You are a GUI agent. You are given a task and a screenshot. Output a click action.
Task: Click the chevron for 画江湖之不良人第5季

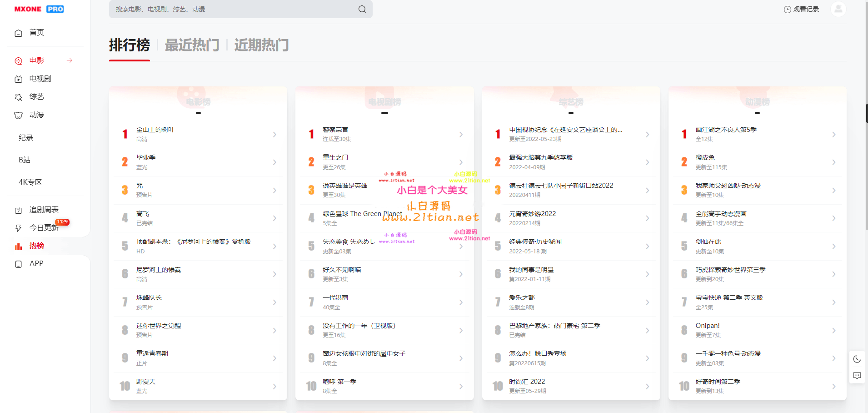point(833,135)
